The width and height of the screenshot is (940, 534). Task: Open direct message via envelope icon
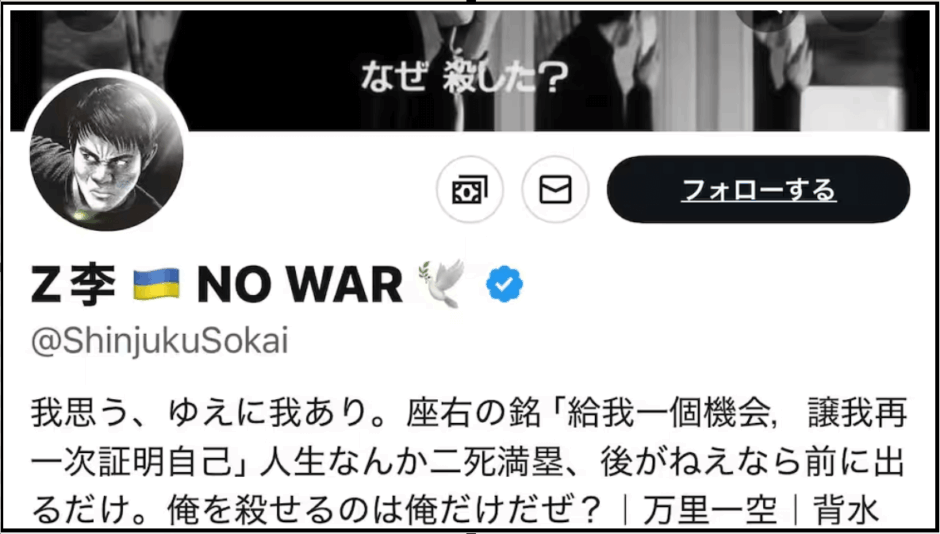point(555,190)
